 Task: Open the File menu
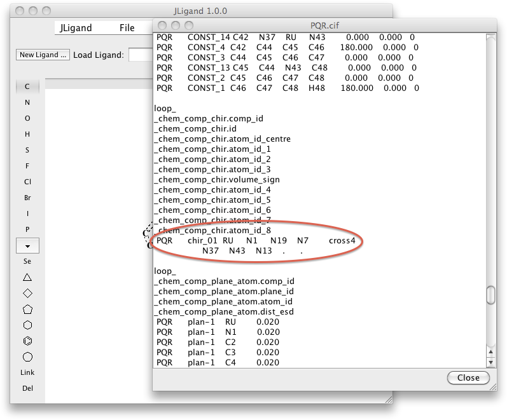tap(127, 28)
